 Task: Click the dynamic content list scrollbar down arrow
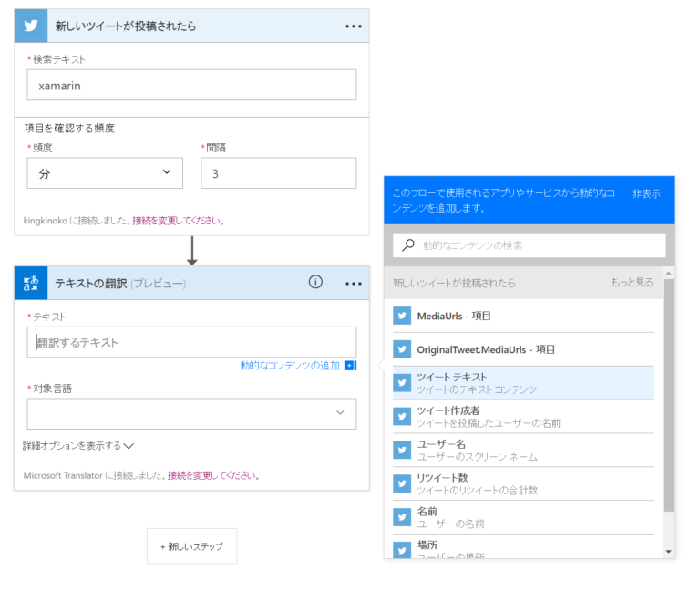pyautogui.click(x=669, y=552)
